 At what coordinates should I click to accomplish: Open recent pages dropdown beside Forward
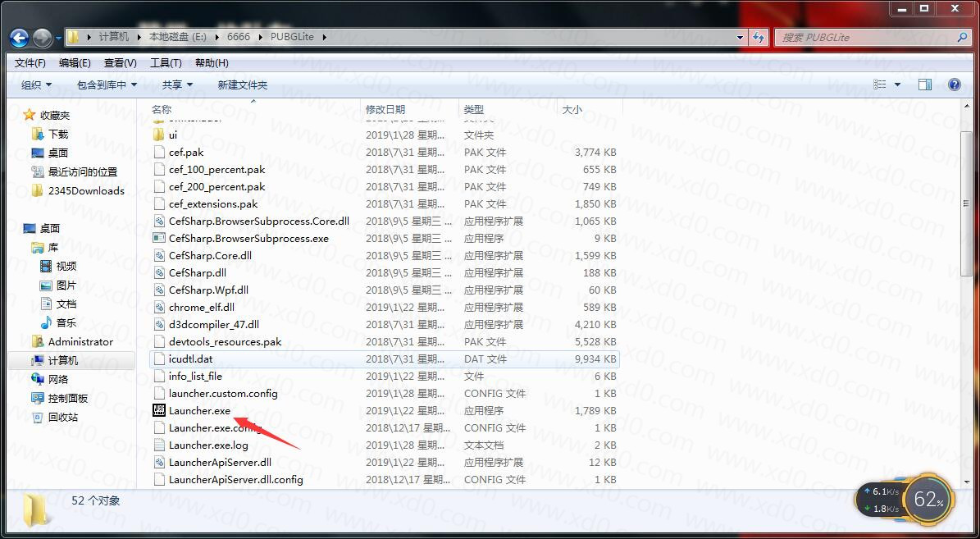coord(58,38)
